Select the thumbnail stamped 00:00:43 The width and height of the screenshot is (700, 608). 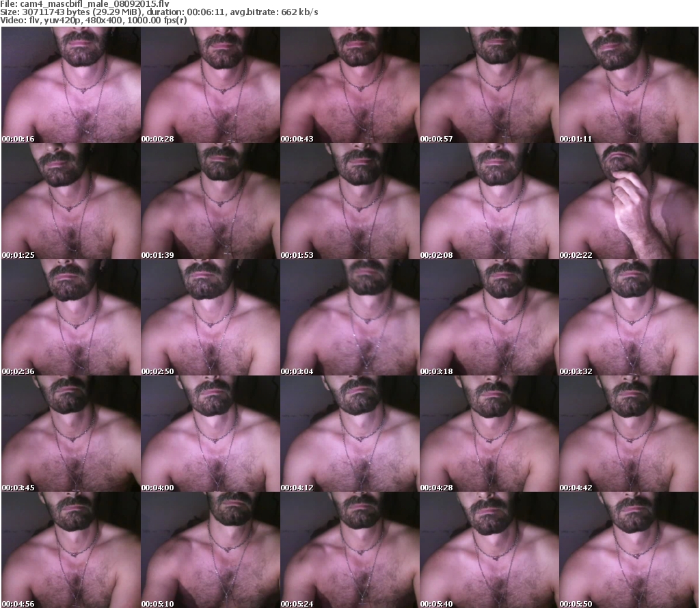[x=349, y=85]
